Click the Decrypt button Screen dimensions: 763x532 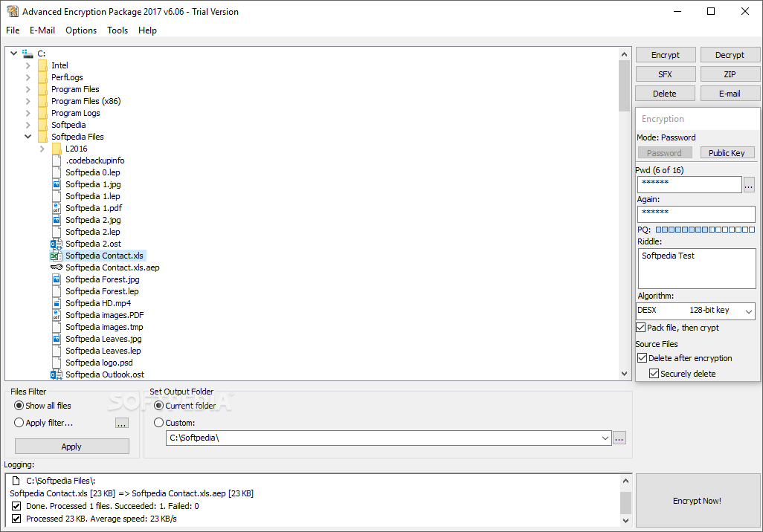coord(730,55)
